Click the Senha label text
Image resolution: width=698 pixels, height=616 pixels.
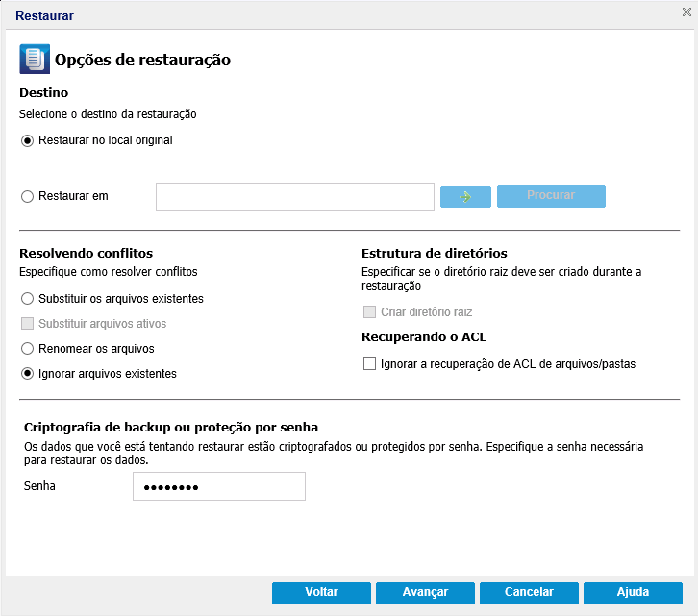(x=39, y=486)
